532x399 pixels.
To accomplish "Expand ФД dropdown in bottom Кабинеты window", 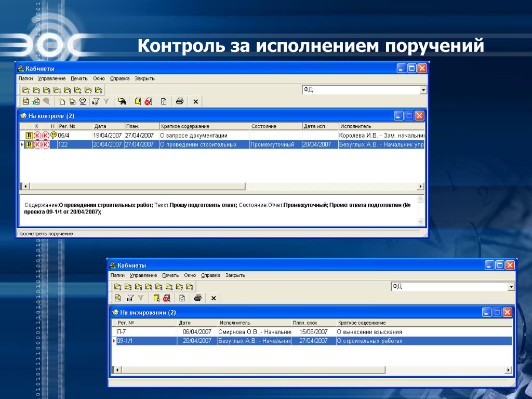I will pos(511,287).
